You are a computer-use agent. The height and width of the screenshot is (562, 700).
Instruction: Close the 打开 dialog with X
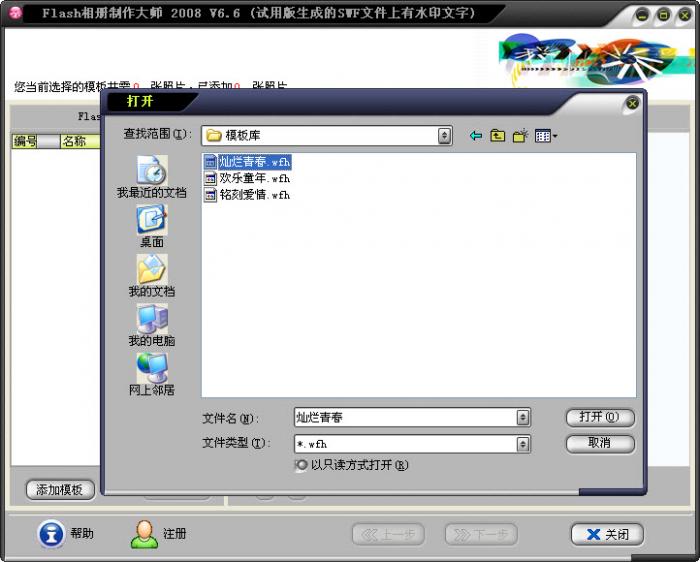click(x=632, y=104)
